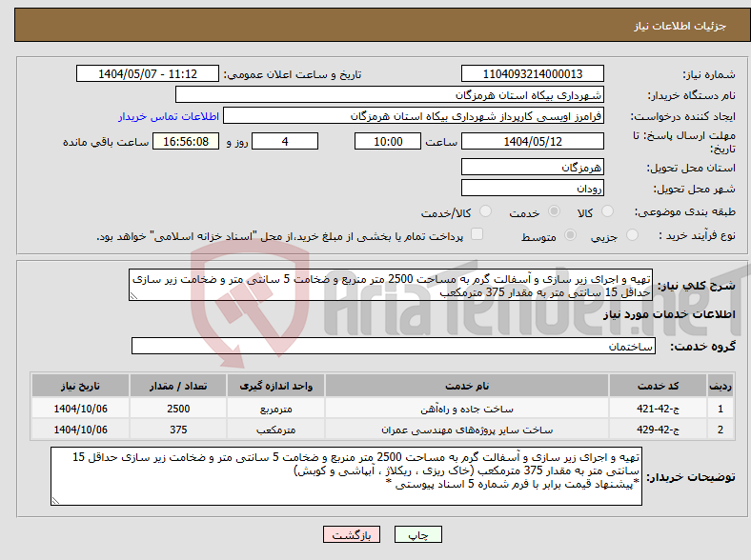
Task: Click the مترمربع unit cell
Action: coord(275,409)
